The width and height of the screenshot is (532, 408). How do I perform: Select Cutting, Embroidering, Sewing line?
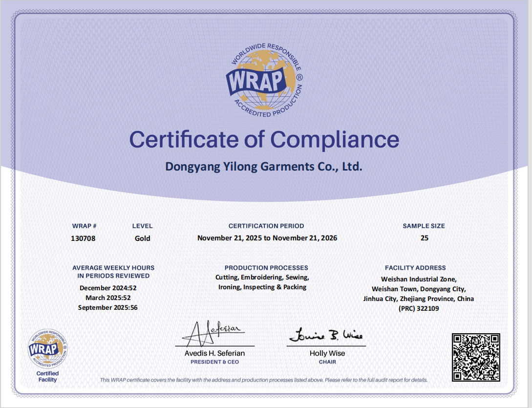coord(262,278)
